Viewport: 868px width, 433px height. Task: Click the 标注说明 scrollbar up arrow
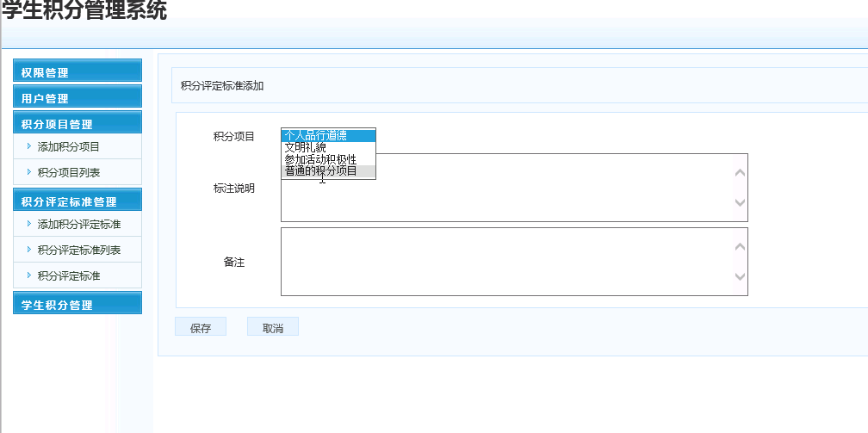[741, 173]
